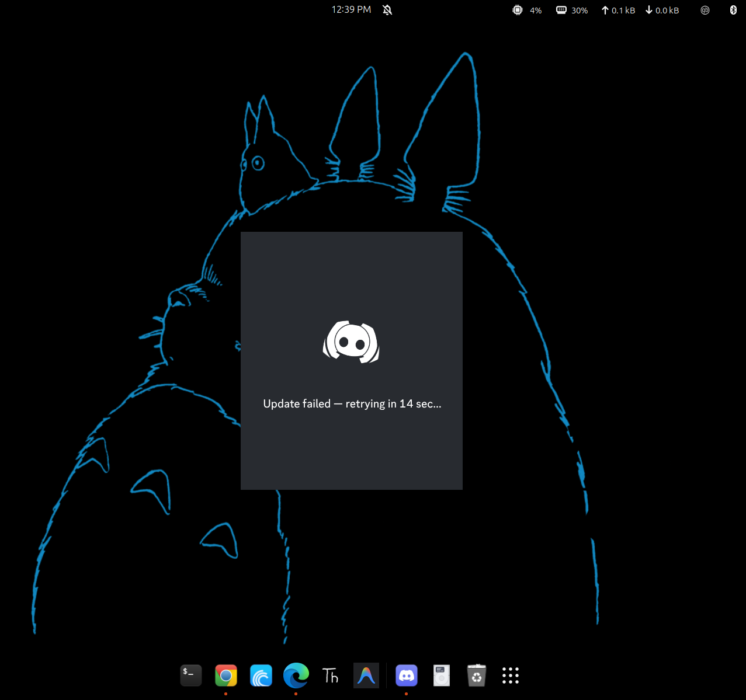Open the clock showing 12:39 PM

[351, 9]
